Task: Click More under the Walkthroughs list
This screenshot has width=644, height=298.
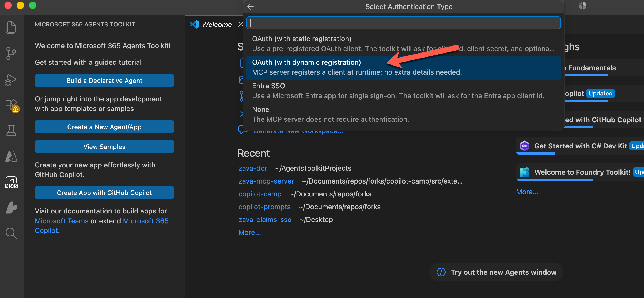Action: coord(527,192)
